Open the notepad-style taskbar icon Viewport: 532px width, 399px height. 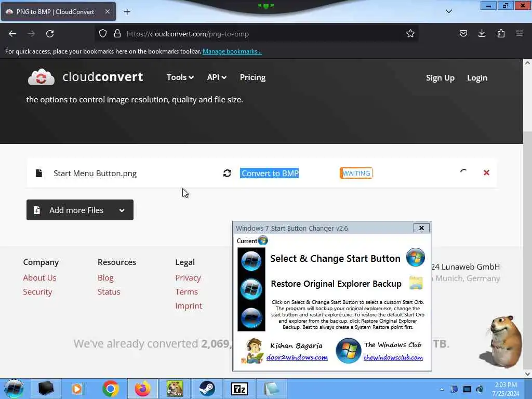click(271, 389)
